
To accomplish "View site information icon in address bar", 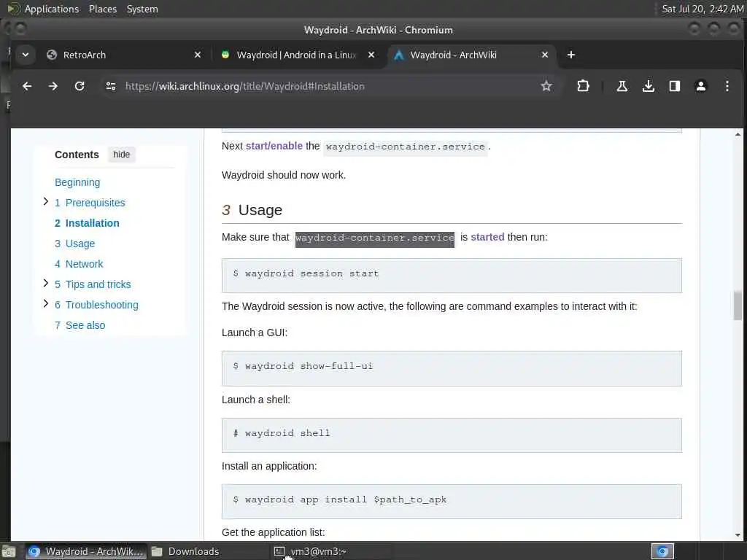I will tap(111, 86).
